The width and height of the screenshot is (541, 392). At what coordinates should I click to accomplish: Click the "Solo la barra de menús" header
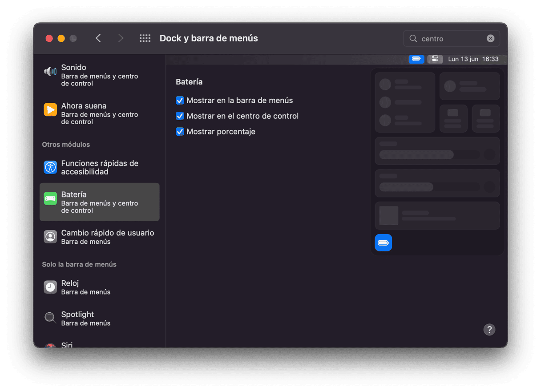79,264
